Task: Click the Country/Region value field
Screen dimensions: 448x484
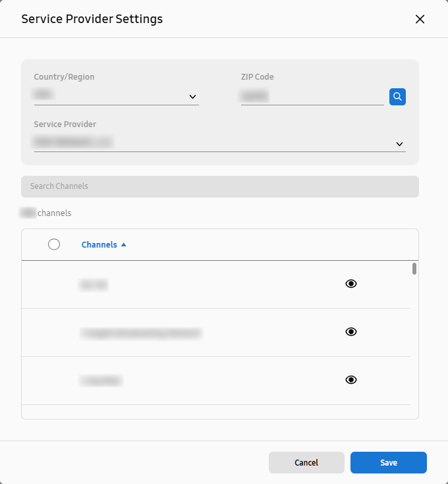Action: pyautogui.click(x=117, y=95)
